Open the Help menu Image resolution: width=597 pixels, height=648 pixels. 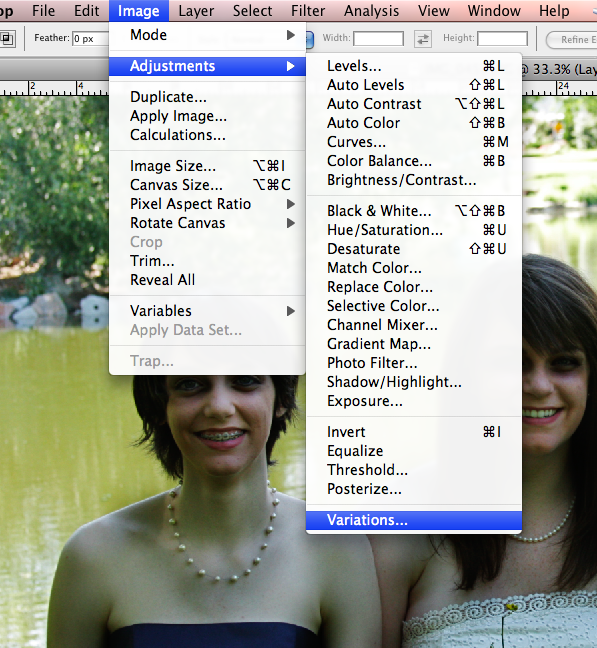click(x=554, y=11)
